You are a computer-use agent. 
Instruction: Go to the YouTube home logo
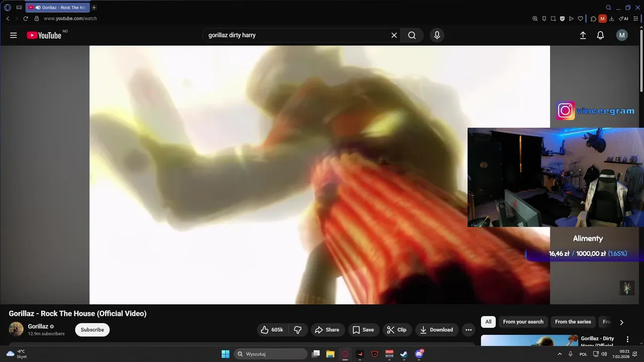[x=44, y=35]
